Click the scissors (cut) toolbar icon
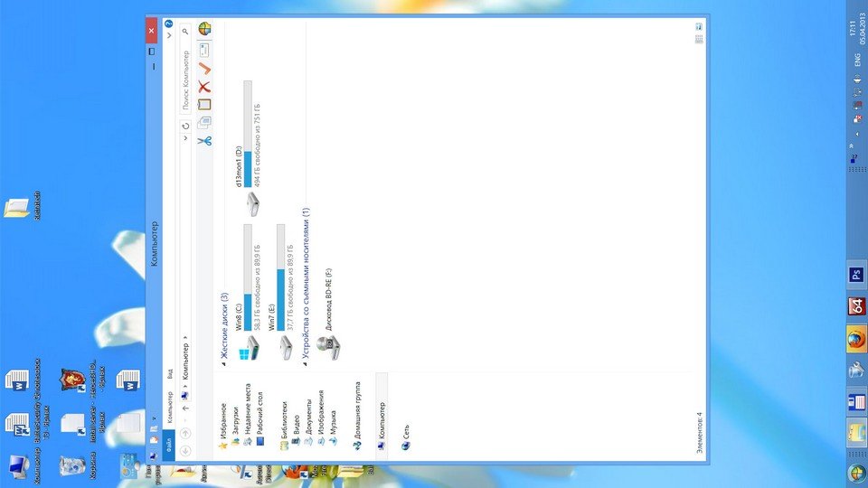The width and height of the screenshot is (868, 488). (204, 142)
